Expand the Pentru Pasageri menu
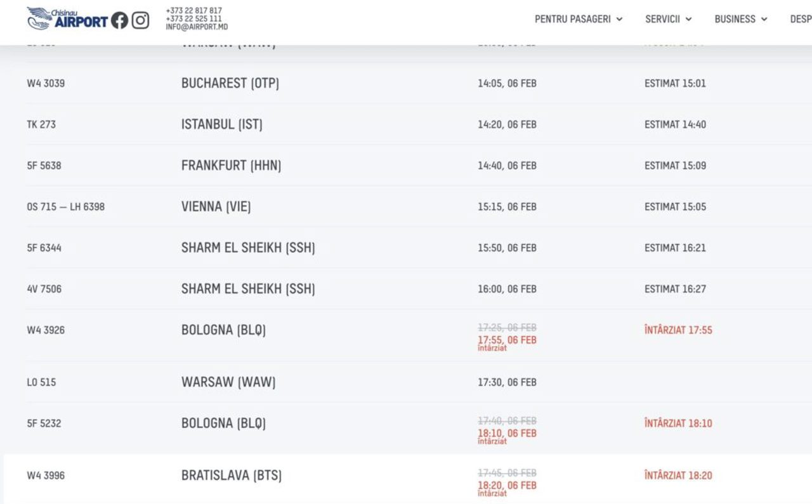Screen dimensions: 812x504 pyautogui.click(x=578, y=19)
